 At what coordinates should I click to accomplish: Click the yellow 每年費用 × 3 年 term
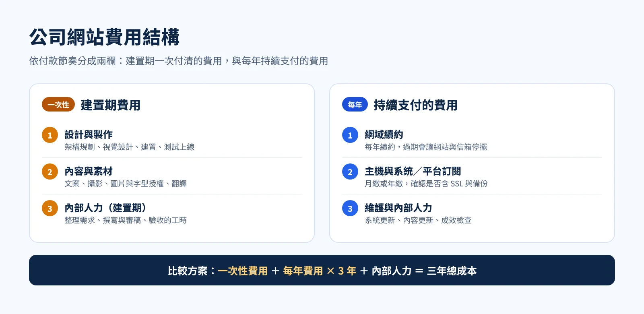(320, 271)
